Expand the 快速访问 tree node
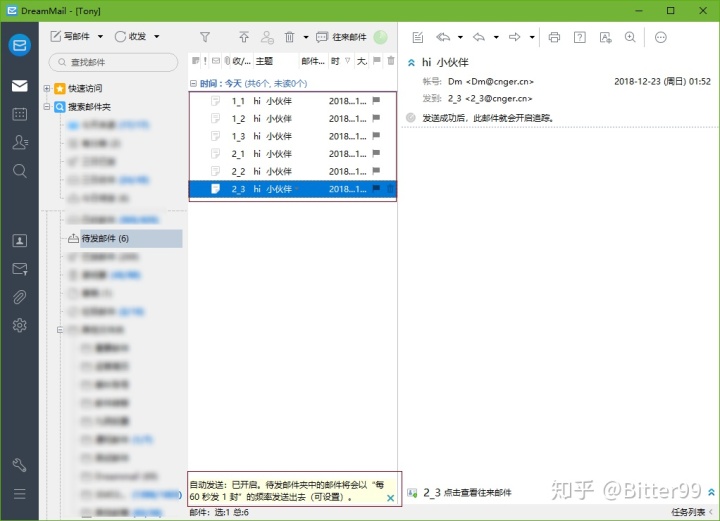Screen dimensions: 720x521 pyautogui.click(x=47, y=88)
